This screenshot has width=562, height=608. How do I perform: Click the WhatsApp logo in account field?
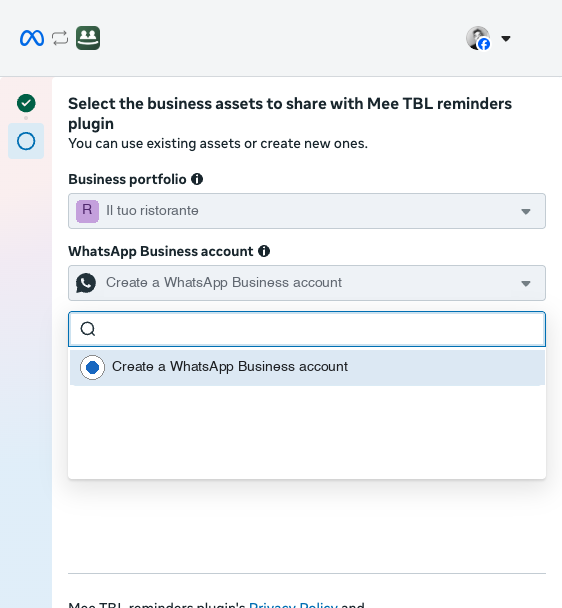click(86, 283)
